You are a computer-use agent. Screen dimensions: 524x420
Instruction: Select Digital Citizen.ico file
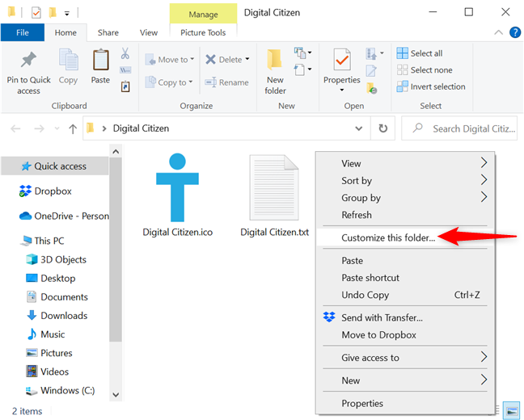pyautogui.click(x=177, y=195)
